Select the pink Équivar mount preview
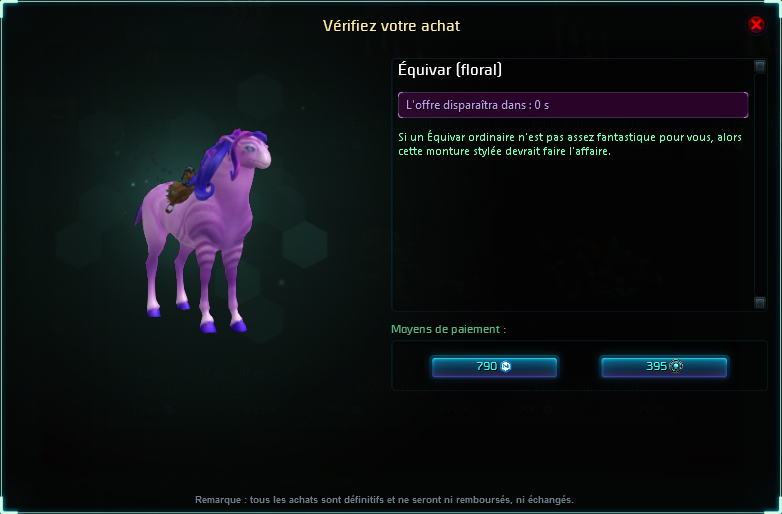Viewport: 782px width, 514px height. pyautogui.click(x=204, y=231)
